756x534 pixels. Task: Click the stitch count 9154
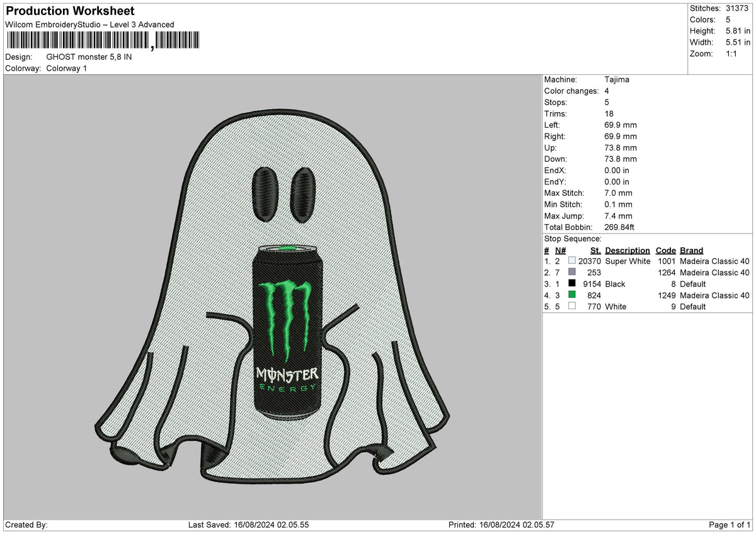tap(592, 284)
